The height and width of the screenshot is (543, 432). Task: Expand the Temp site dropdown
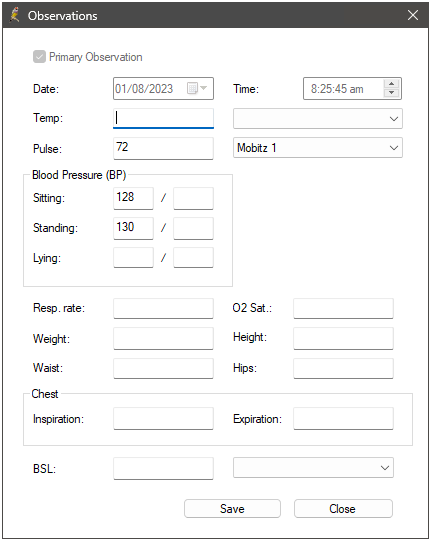318,118
